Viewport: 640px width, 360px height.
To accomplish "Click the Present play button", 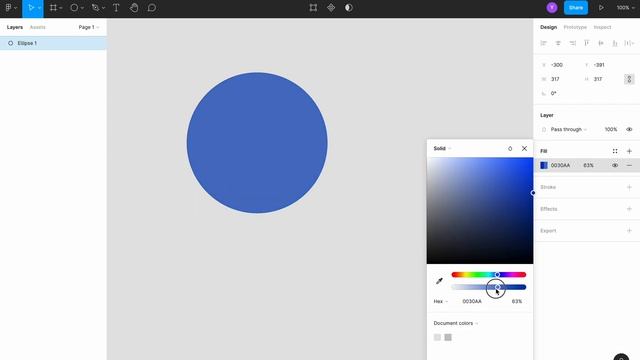I will click(601, 8).
